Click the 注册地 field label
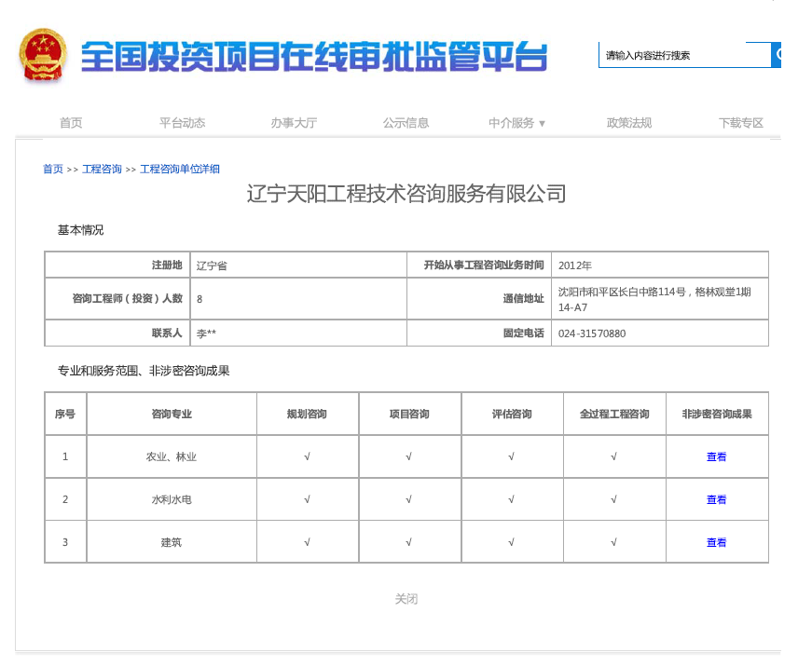The height and width of the screenshot is (667, 812). point(167,265)
